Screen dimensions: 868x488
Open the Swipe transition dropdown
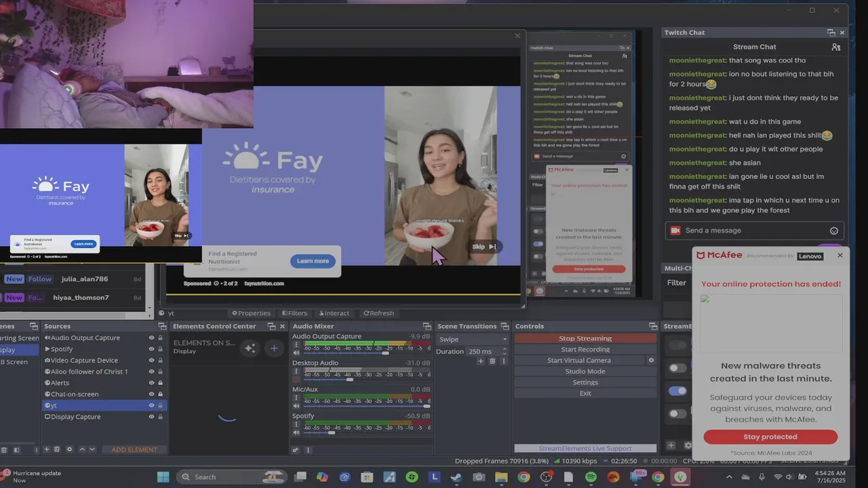pos(473,339)
